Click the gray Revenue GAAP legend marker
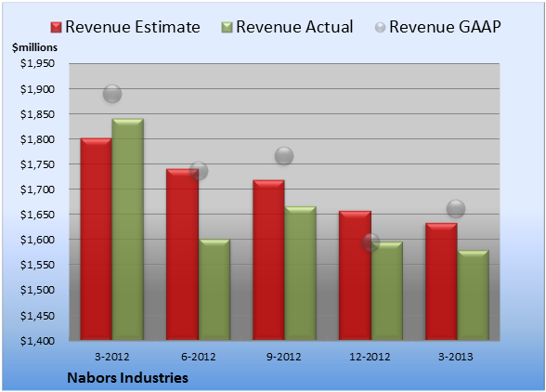 tap(380, 27)
